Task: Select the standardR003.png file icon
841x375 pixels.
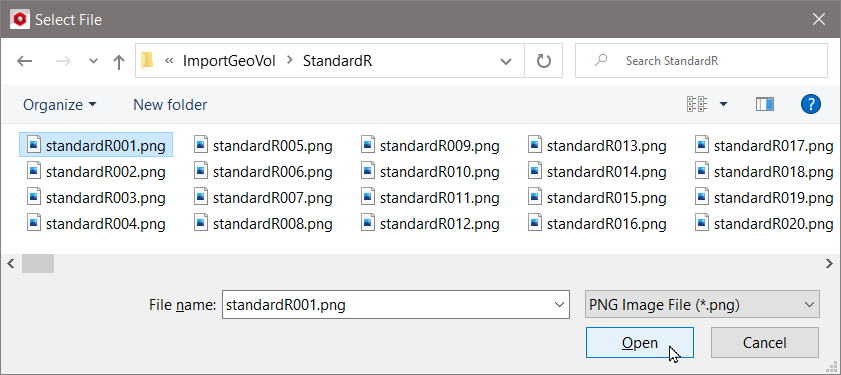Action: [x=34, y=197]
